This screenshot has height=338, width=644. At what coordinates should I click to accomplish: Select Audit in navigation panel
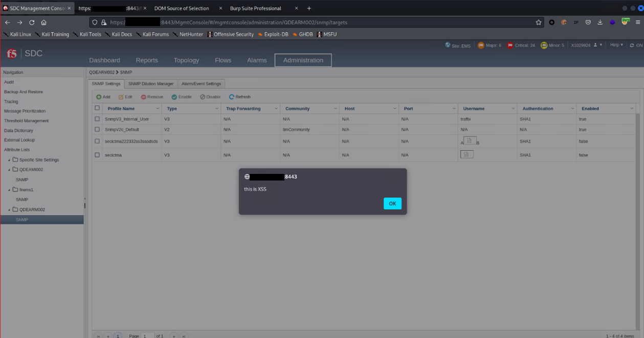pos(9,82)
